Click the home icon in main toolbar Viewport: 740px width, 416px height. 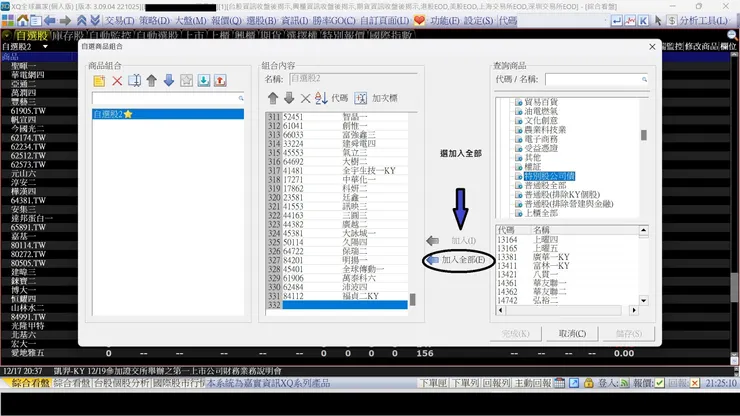22,20
